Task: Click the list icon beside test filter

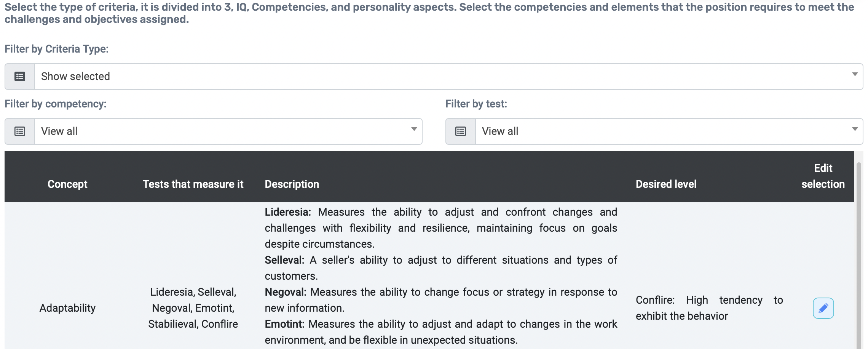Action: click(x=461, y=131)
